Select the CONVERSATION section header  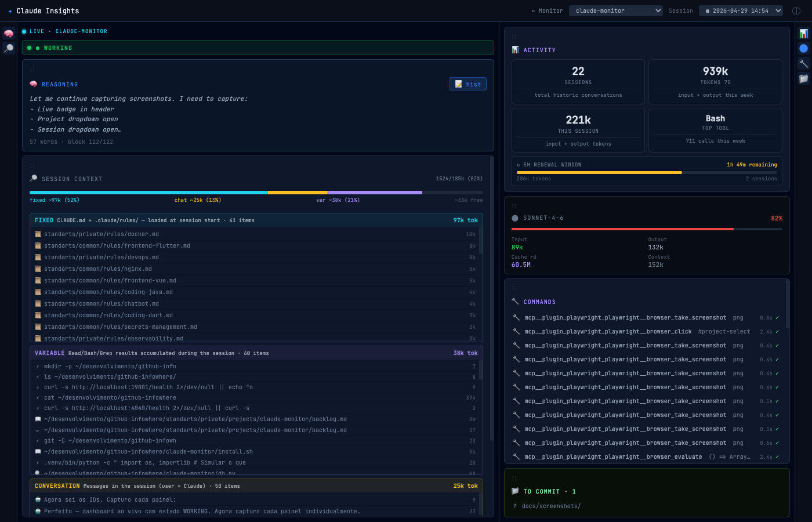(256, 486)
